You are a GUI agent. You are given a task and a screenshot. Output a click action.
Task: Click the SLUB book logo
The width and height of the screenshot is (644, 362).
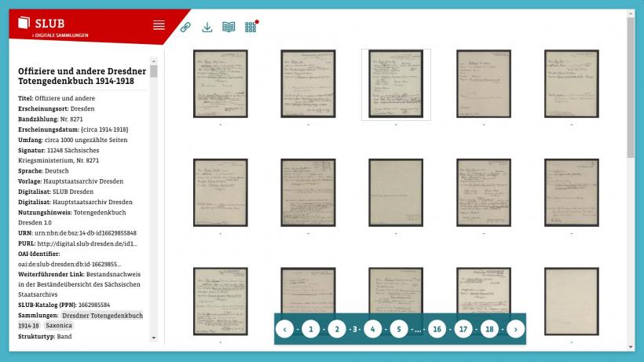24,23
